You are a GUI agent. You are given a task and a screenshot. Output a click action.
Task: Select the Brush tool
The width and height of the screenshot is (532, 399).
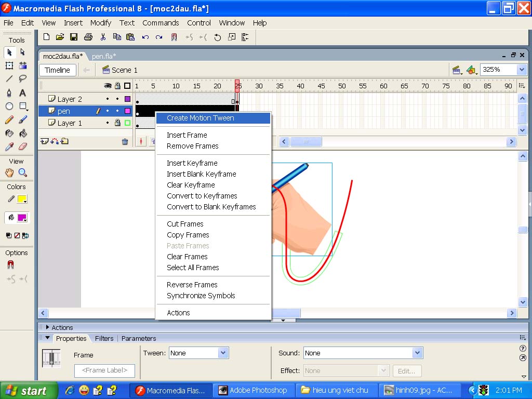pos(23,120)
